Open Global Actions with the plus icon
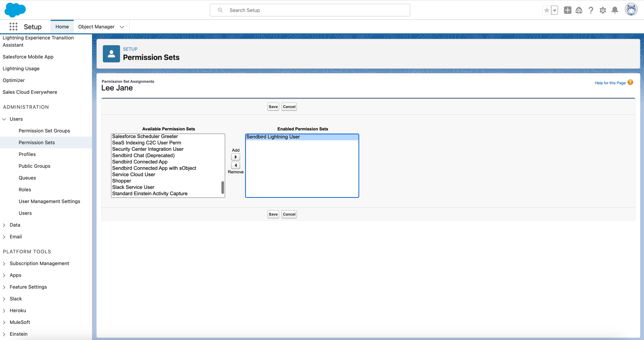The width and height of the screenshot is (644, 340). (567, 10)
